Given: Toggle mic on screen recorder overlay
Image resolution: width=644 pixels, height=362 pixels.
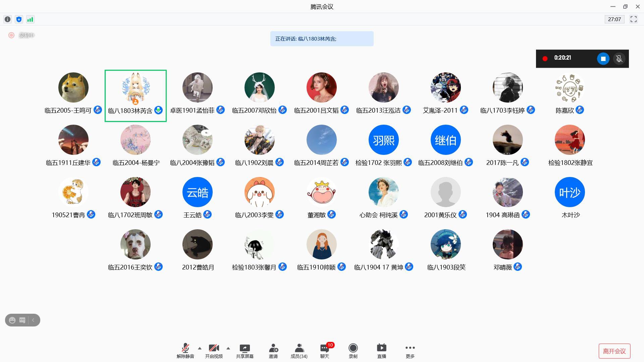Looking at the screenshot, I should click(x=619, y=59).
